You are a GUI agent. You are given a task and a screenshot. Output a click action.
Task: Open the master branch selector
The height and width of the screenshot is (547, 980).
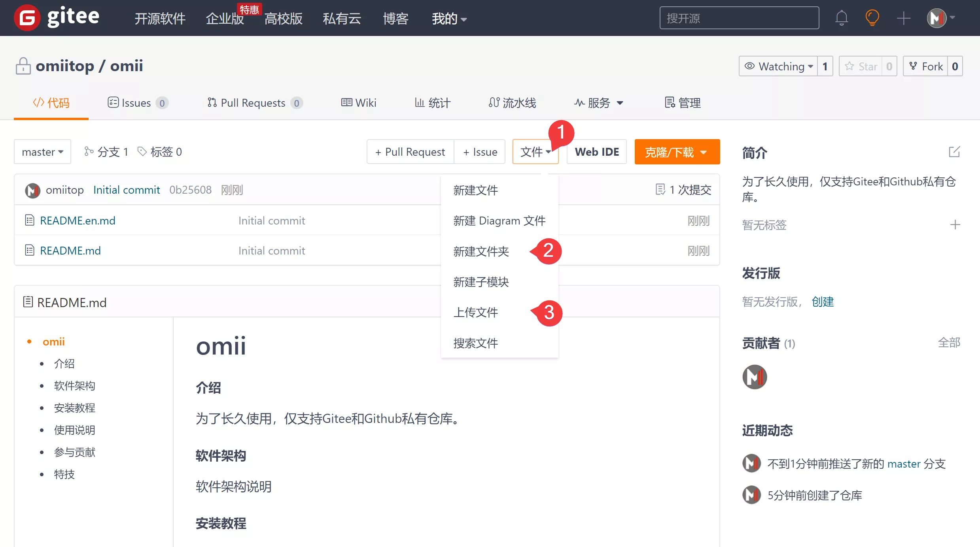coord(42,151)
